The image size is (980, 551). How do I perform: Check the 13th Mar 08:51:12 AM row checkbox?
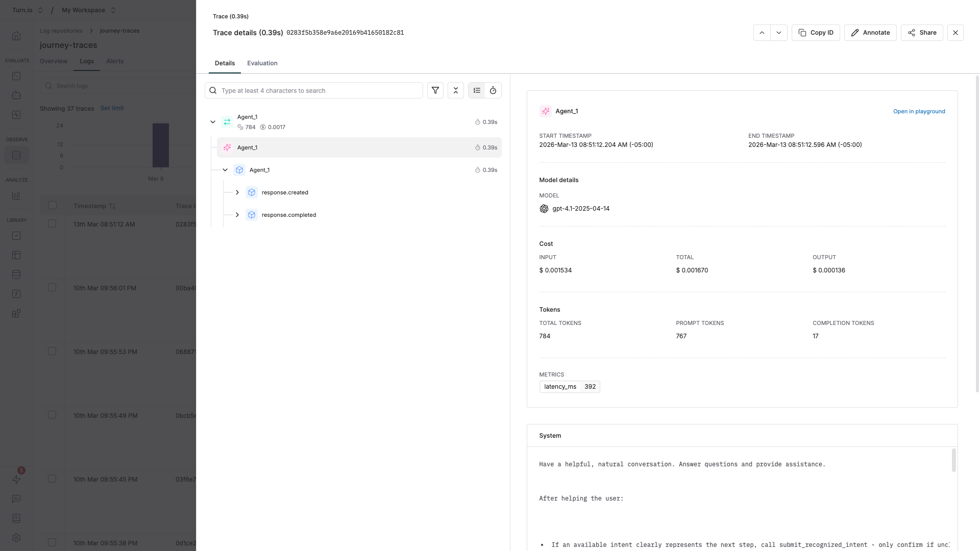click(x=52, y=223)
